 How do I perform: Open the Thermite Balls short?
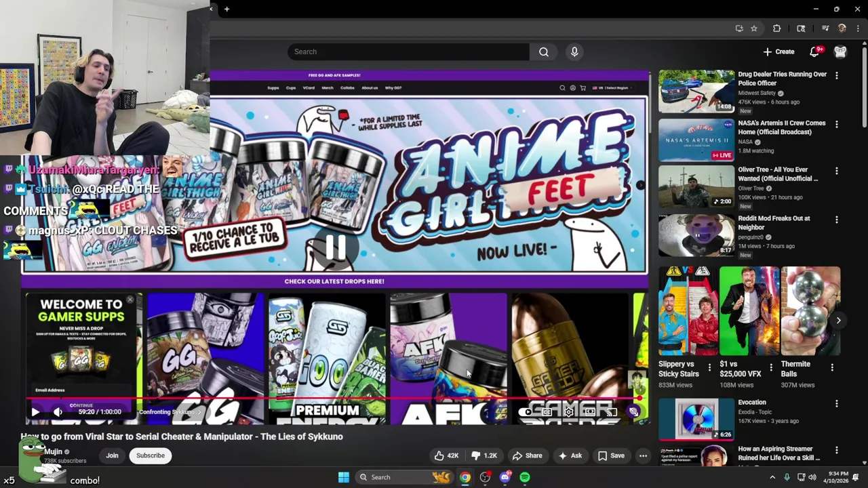[810, 310]
